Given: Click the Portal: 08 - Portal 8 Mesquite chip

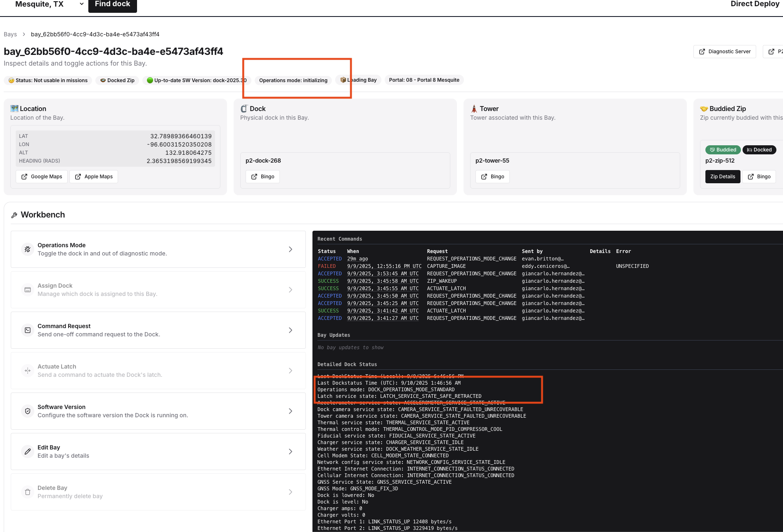Looking at the screenshot, I should point(424,80).
